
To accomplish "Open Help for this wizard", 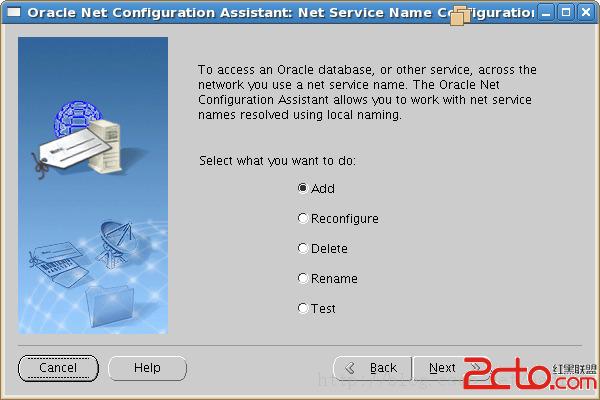I will pos(147,368).
